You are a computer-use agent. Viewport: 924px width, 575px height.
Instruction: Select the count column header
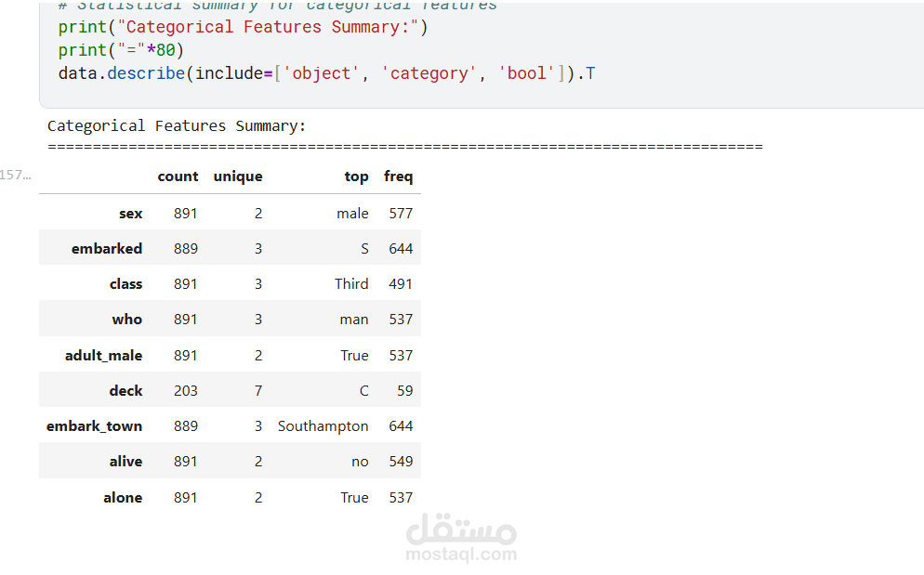(x=178, y=176)
